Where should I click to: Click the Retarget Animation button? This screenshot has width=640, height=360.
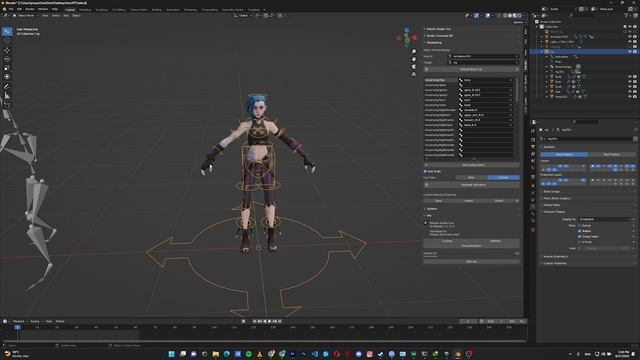(473, 185)
